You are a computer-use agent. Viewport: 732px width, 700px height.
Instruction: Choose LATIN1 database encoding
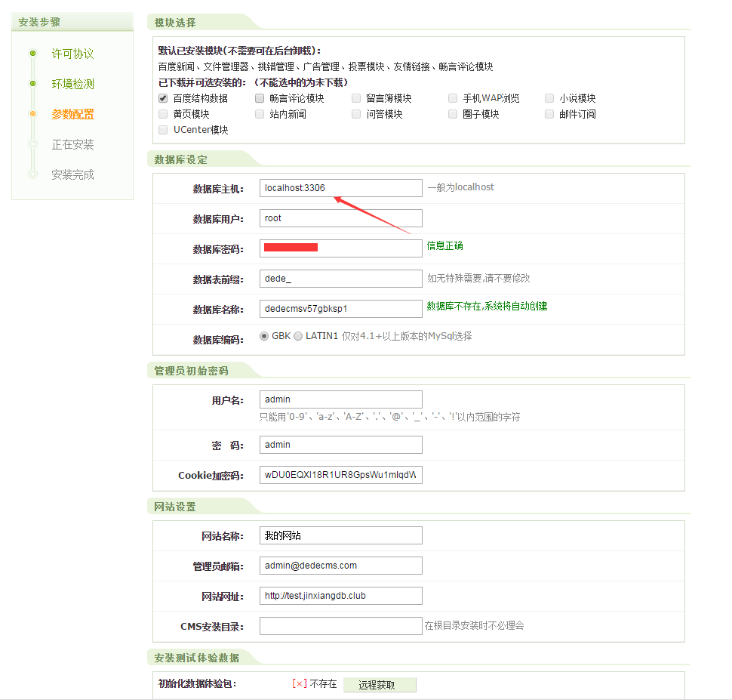click(x=298, y=336)
